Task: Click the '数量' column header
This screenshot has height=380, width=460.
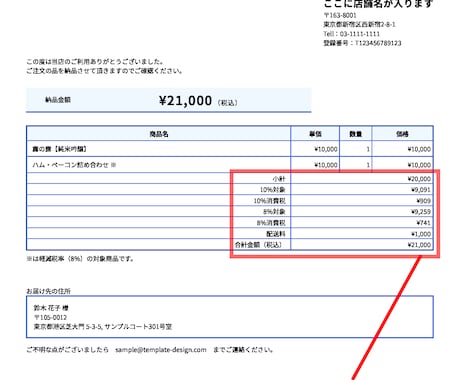Action: [x=356, y=134]
